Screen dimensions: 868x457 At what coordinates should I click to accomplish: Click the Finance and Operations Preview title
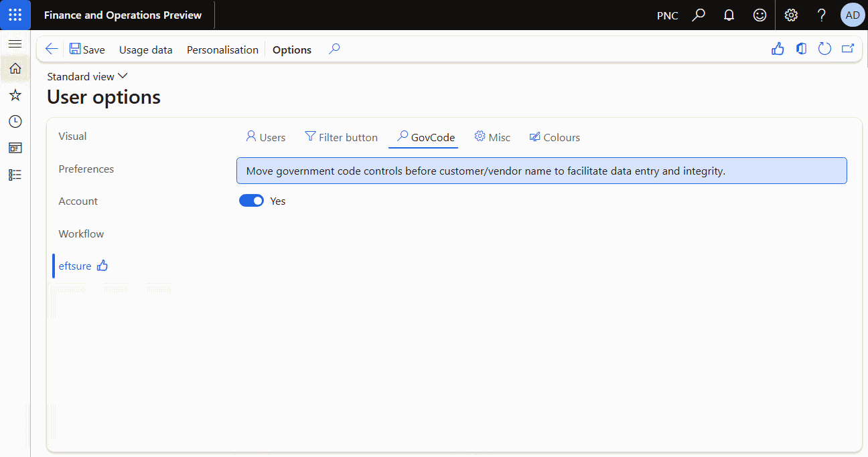(123, 15)
